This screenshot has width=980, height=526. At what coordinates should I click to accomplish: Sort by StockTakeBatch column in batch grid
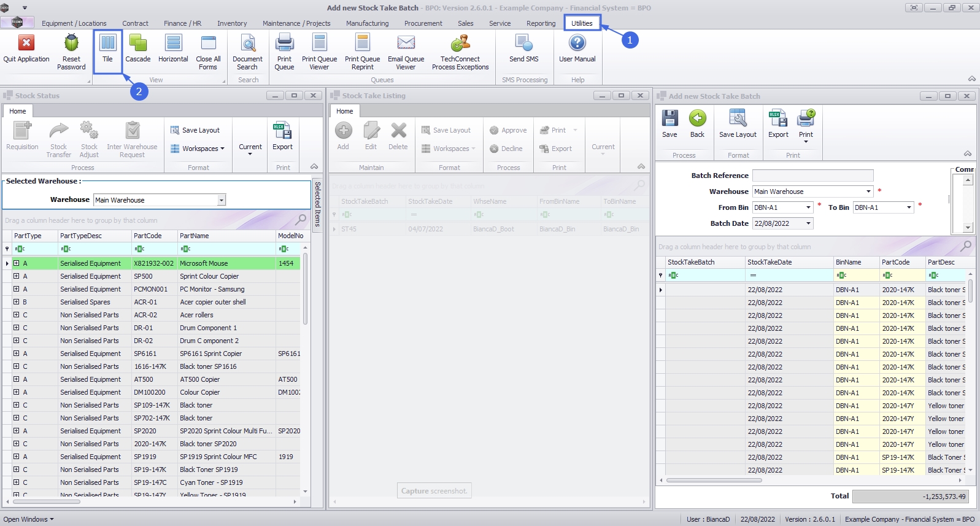705,262
